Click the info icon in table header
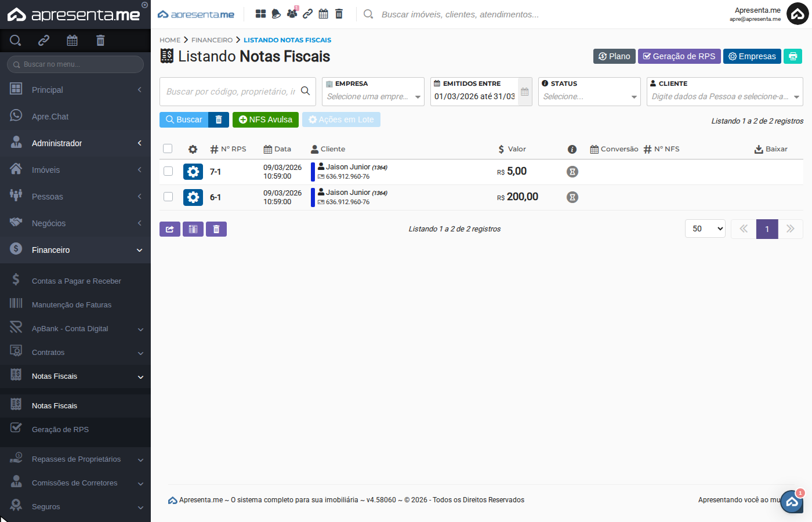The height and width of the screenshot is (522, 812). click(572, 149)
